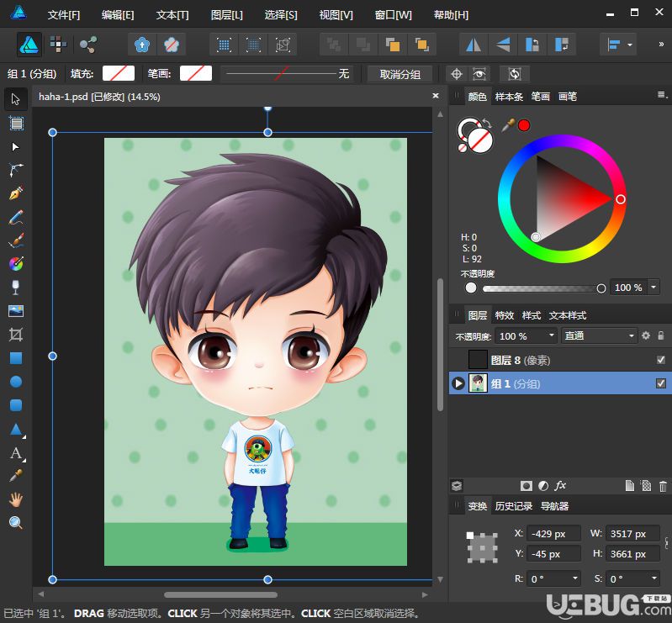The image size is (672, 623).
Task: Select the Place Image tool
Action: [x=16, y=310]
